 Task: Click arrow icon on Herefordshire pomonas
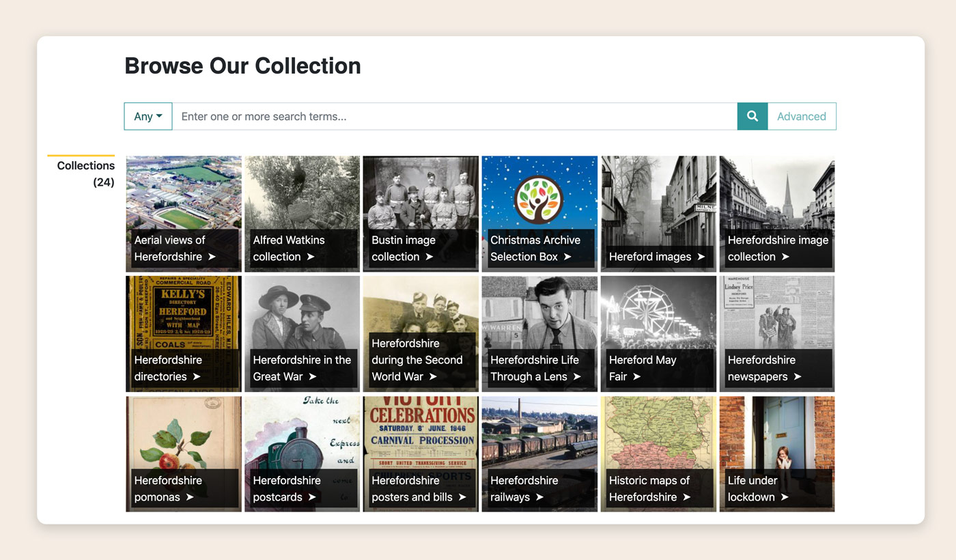[x=190, y=497]
